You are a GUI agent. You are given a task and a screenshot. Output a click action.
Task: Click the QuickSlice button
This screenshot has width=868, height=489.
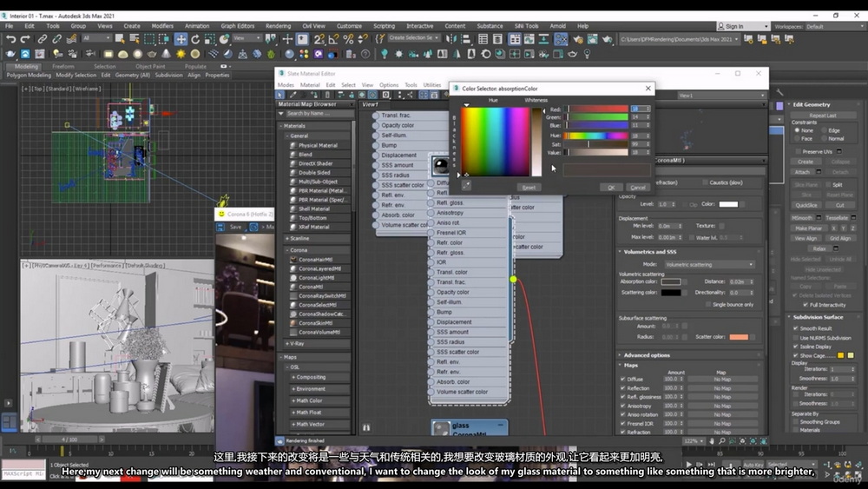click(806, 205)
